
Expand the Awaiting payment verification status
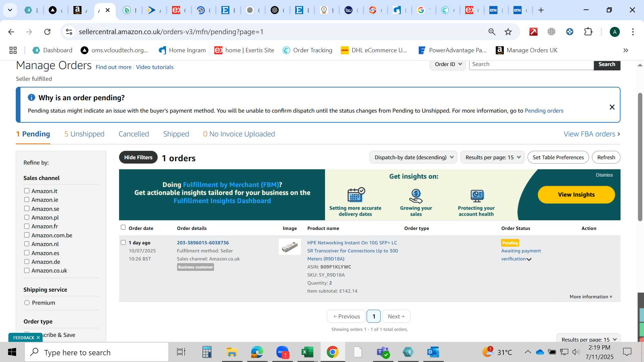click(x=529, y=259)
